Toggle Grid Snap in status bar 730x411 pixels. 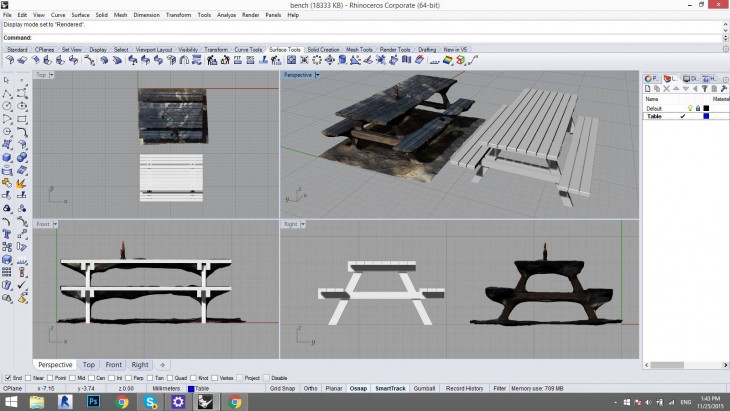(x=283, y=388)
